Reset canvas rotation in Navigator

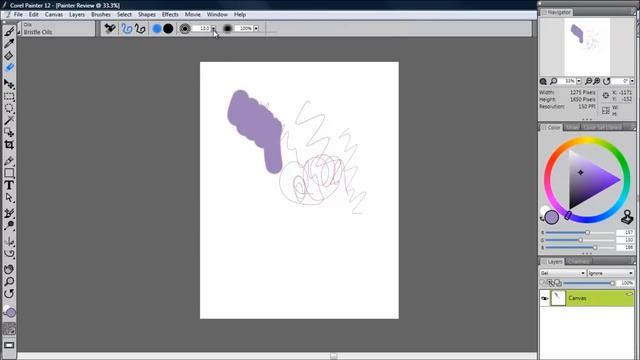(x=607, y=81)
